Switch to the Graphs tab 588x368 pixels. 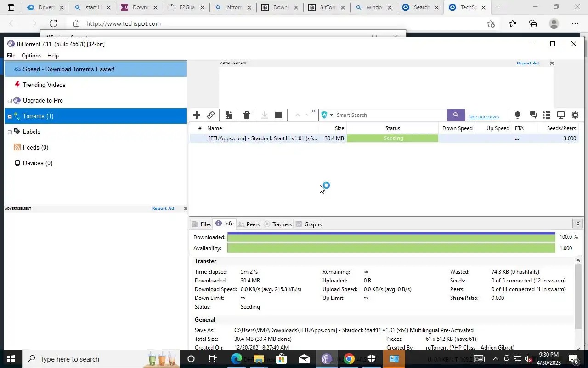[x=308, y=224]
